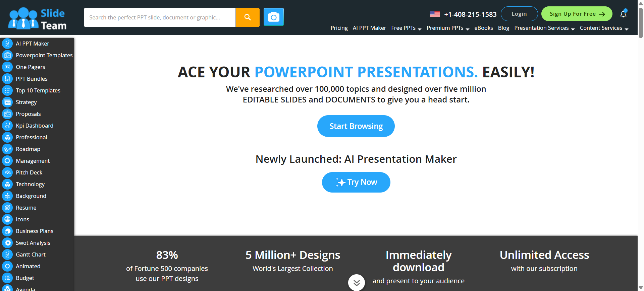The width and height of the screenshot is (644, 291).
Task: Click the orange magnifier search button
Action: click(248, 17)
